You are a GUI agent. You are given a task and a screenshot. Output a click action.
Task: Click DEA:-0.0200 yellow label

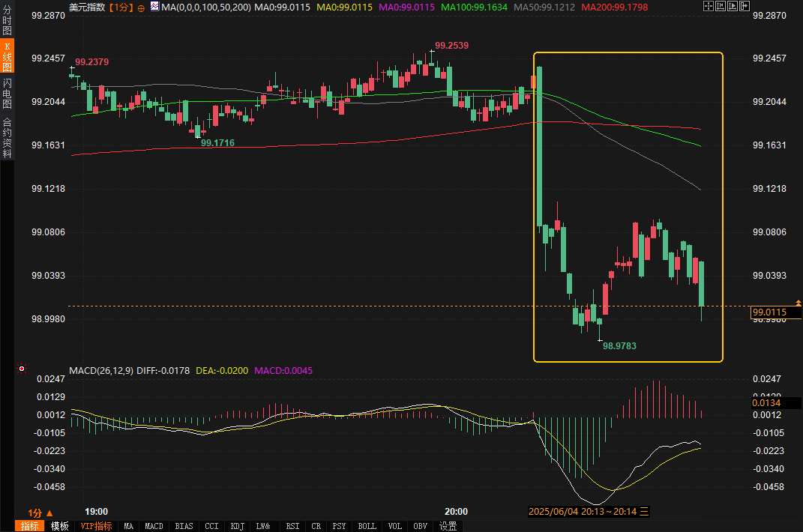pyautogui.click(x=222, y=370)
